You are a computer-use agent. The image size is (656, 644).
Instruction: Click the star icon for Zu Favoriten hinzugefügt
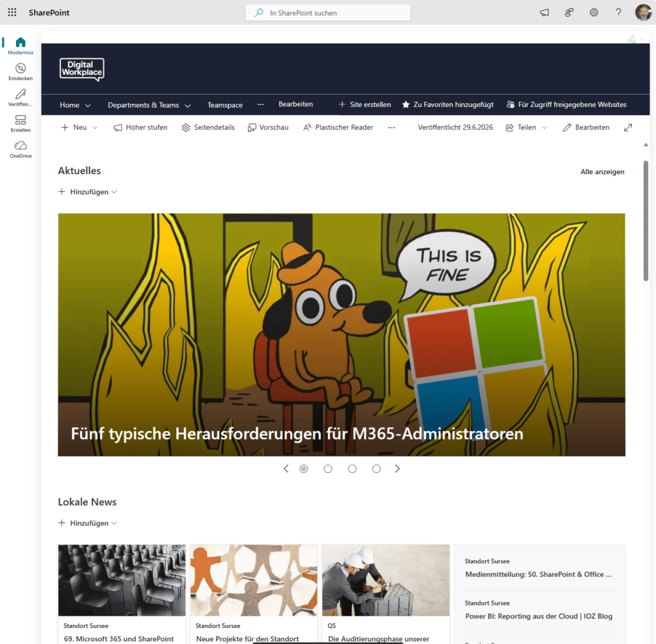click(406, 104)
